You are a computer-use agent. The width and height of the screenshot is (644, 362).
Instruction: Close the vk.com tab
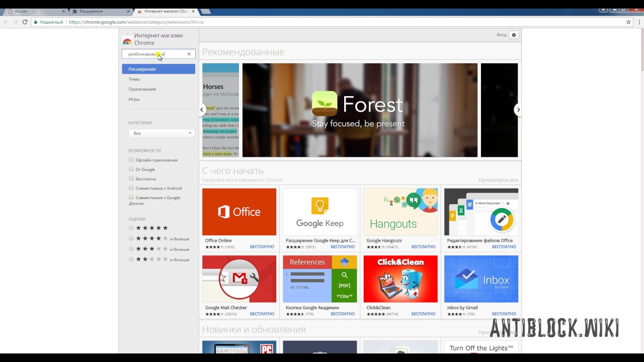63,11
